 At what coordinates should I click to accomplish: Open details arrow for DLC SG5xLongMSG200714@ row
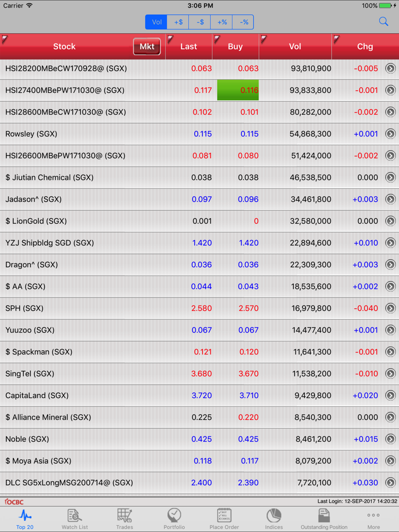tap(390, 483)
